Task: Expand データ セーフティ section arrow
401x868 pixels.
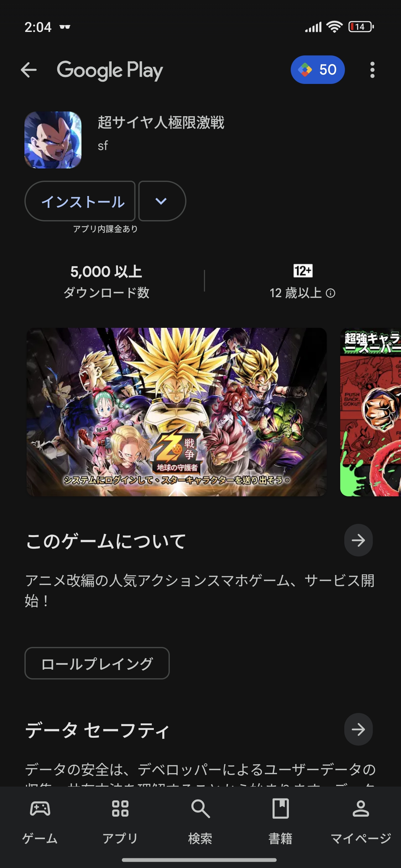Action: 358,730
